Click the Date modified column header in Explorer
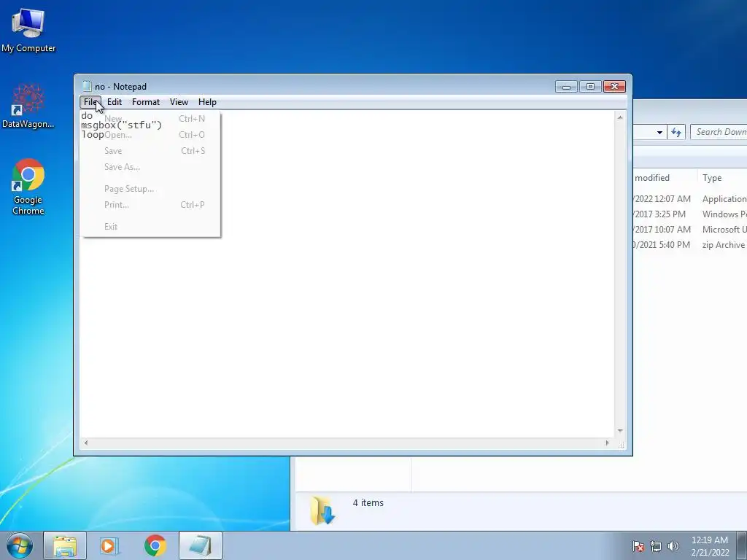This screenshot has width=747, height=560. (x=665, y=178)
